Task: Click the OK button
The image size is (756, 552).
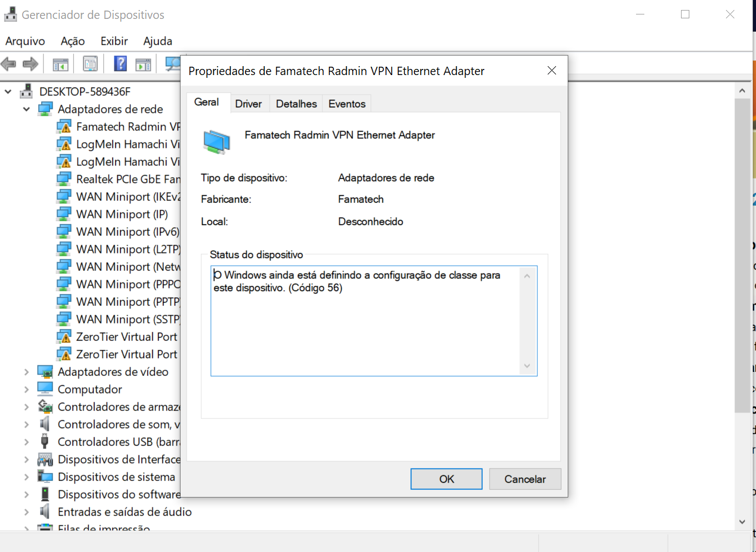Action: click(446, 479)
